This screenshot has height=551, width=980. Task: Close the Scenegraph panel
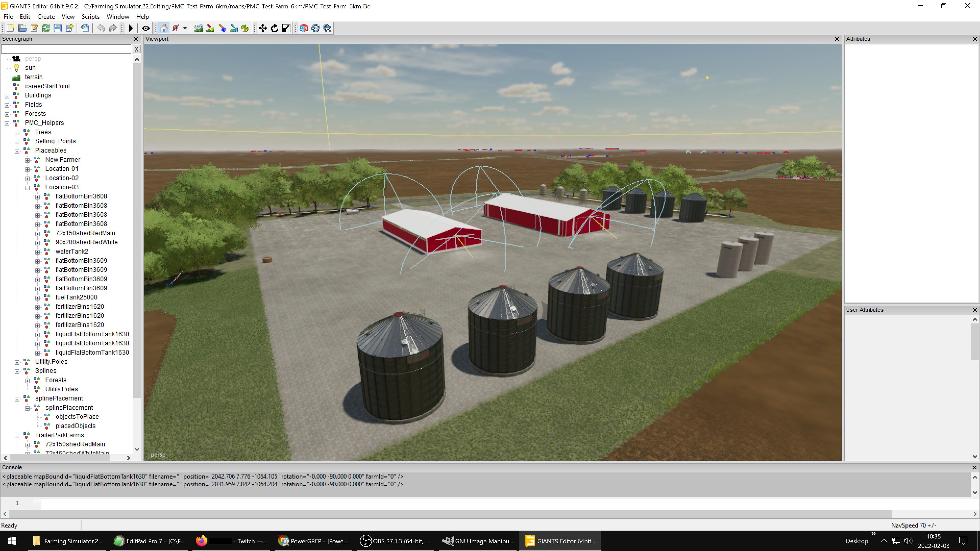pyautogui.click(x=136, y=39)
